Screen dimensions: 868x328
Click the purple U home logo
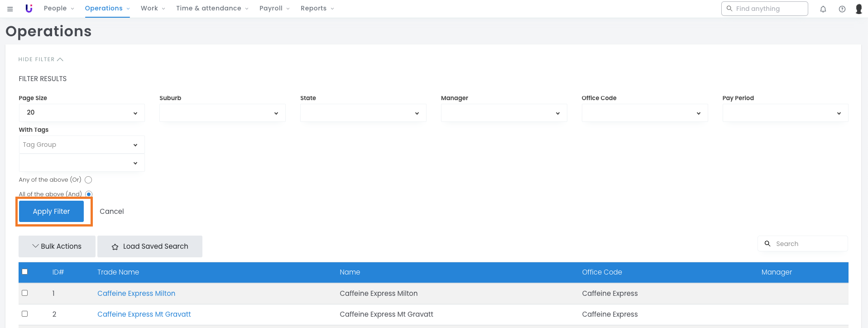click(29, 9)
